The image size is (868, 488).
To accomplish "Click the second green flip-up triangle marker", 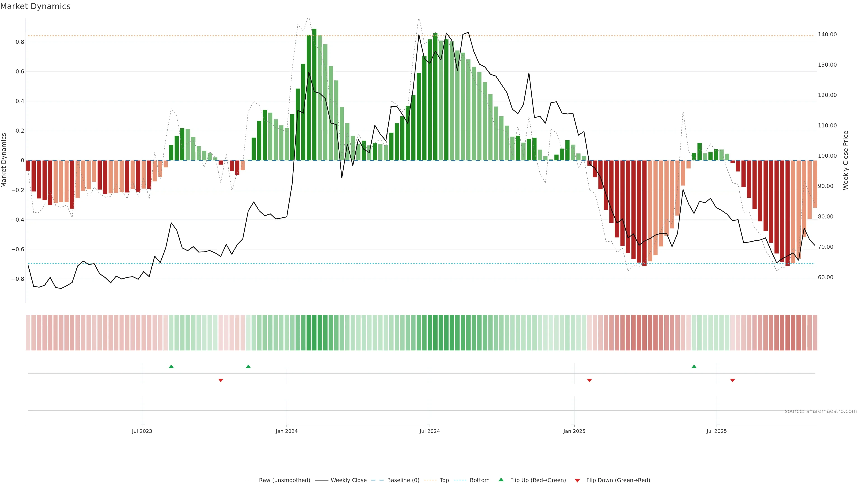I will (248, 366).
